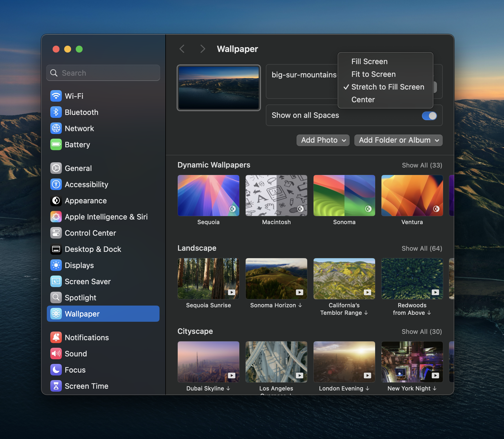The width and height of the screenshot is (504, 439).
Task: Open Wi-Fi settings icon in sidebar
Action: pyautogui.click(x=56, y=96)
